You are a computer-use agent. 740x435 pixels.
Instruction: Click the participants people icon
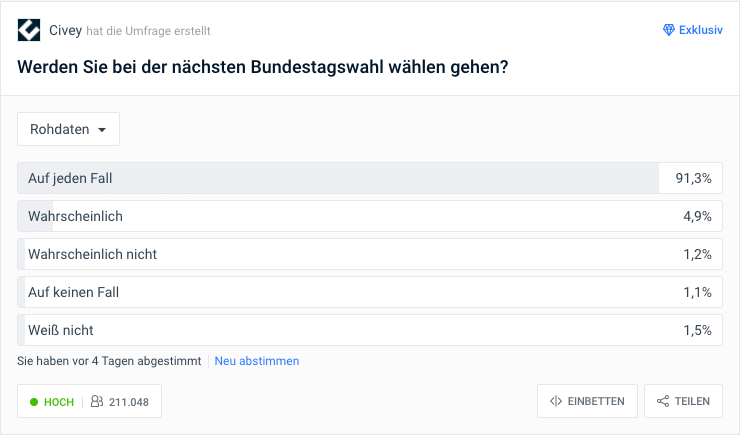(x=97, y=402)
